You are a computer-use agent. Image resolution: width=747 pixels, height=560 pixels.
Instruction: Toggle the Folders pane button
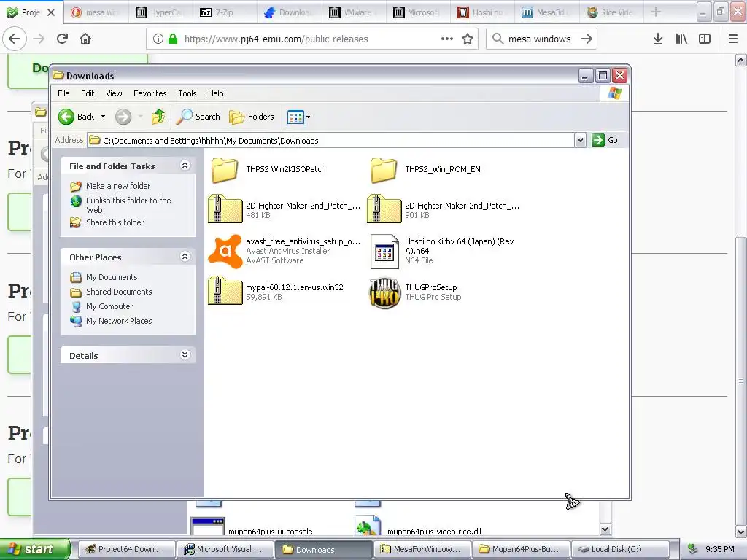pyautogui.click(x=252, y=117)
